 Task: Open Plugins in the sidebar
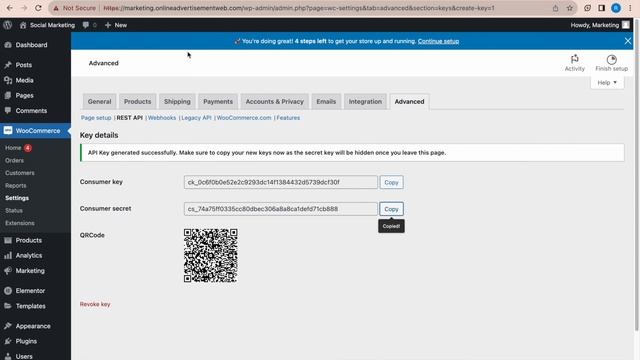point(26,341)
